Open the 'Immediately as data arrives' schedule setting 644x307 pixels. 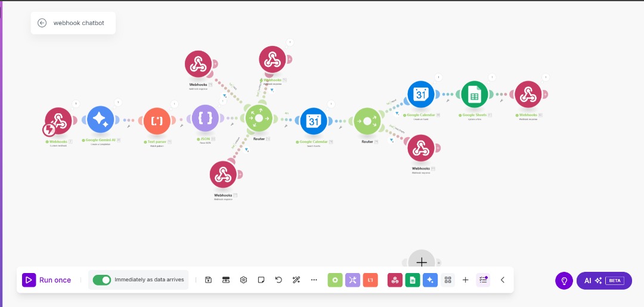point(149,280)
